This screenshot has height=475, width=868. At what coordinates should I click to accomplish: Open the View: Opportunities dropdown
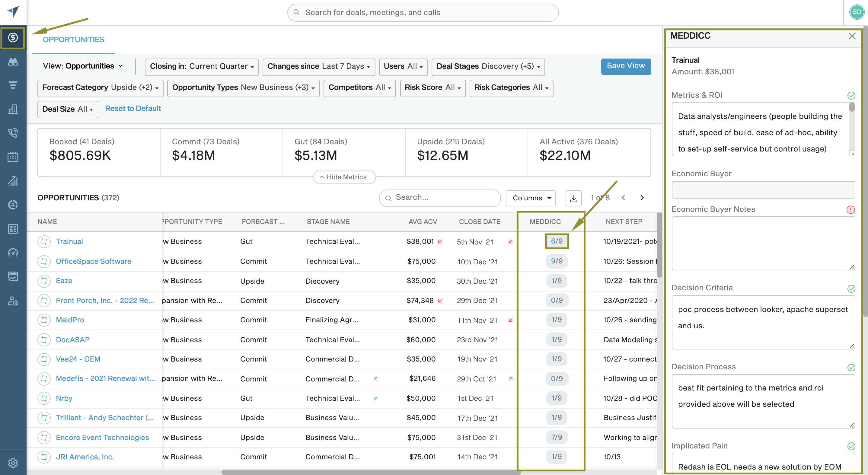pyautogui.click(x=83, y=66)
